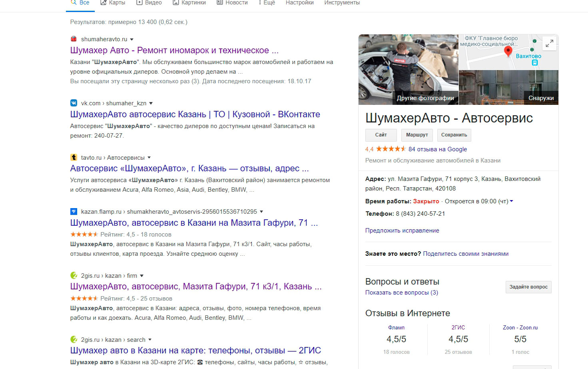The width and height of the screenshot is (588, 369).
Task: Click the Flamp favicon beside kazan.flamp.ru
Action: click(x=74, y=211)
